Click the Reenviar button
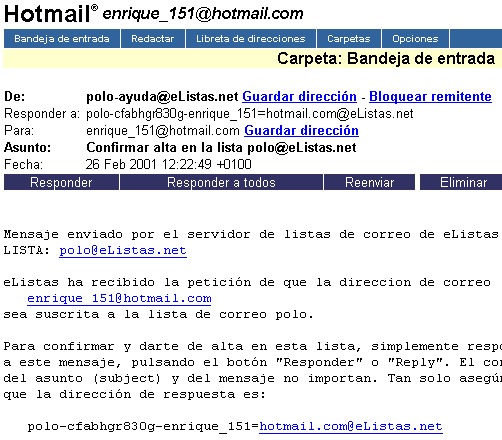Image resolution: width=502 pixels, height=440 pixels. click(369, 182)
